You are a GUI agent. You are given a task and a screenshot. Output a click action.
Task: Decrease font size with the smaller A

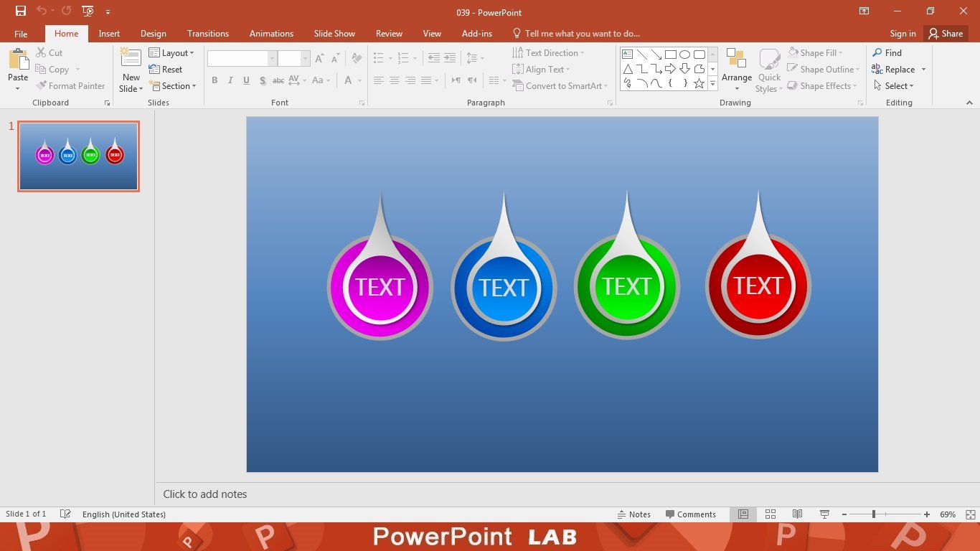[335, 59]
